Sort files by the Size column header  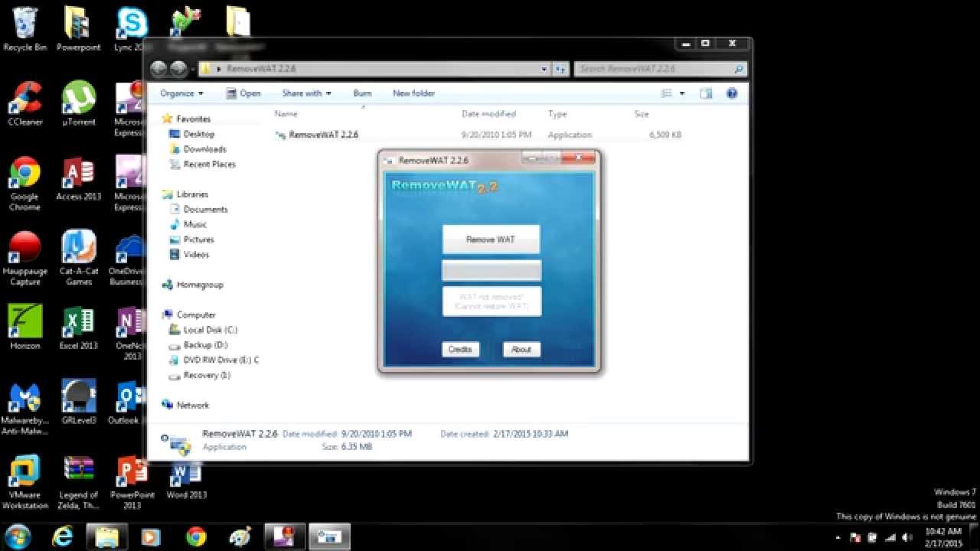642,114
